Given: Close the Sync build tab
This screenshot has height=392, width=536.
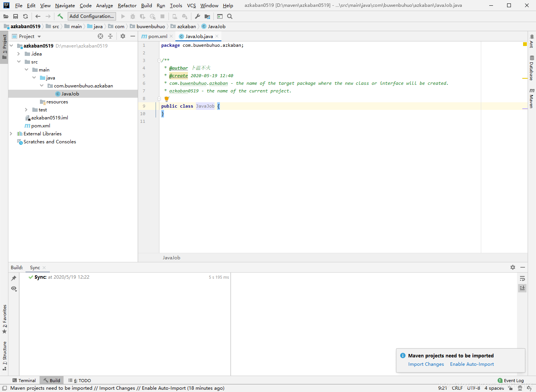Looking at the screenshot, I should pyautogui.click(x=44, y=268).
